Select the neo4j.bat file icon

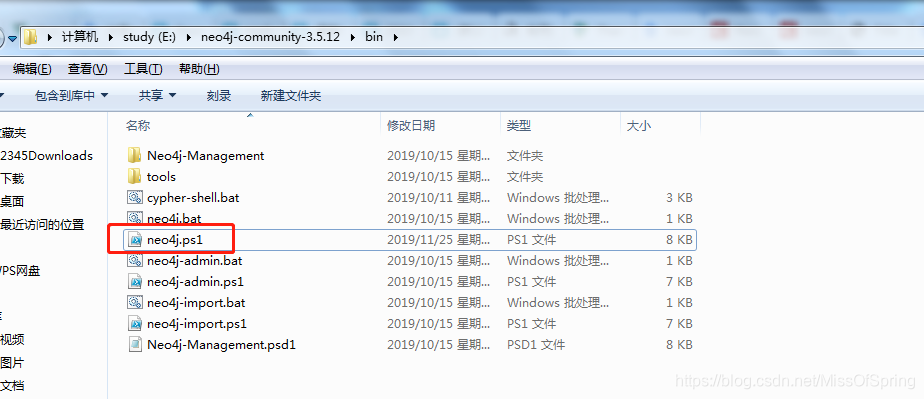(136, 218)
